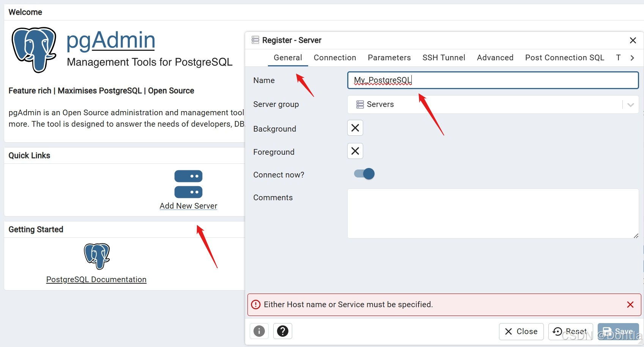
Task: Open the help question mark button
Action: click(282, 331)
